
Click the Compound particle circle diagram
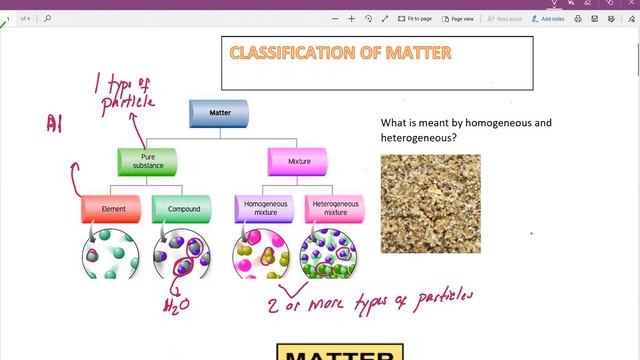click(x=182, y=254)
